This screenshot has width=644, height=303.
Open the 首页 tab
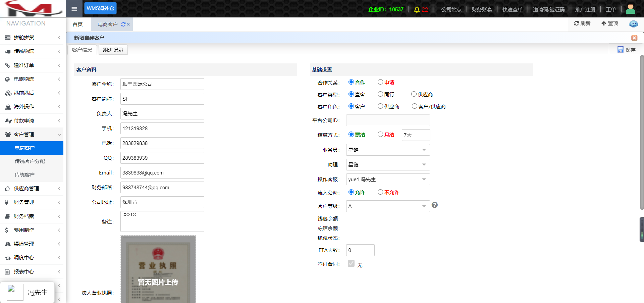point(77,24)
